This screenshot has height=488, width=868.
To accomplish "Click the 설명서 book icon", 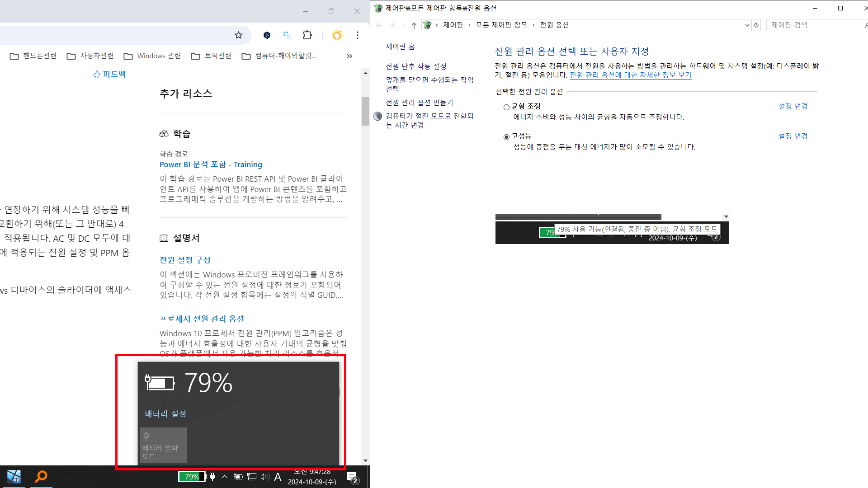I will coord(164,238).
